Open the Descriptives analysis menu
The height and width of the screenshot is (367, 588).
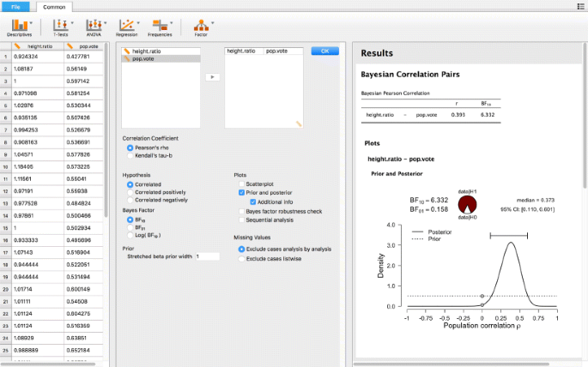click(19, 28)
